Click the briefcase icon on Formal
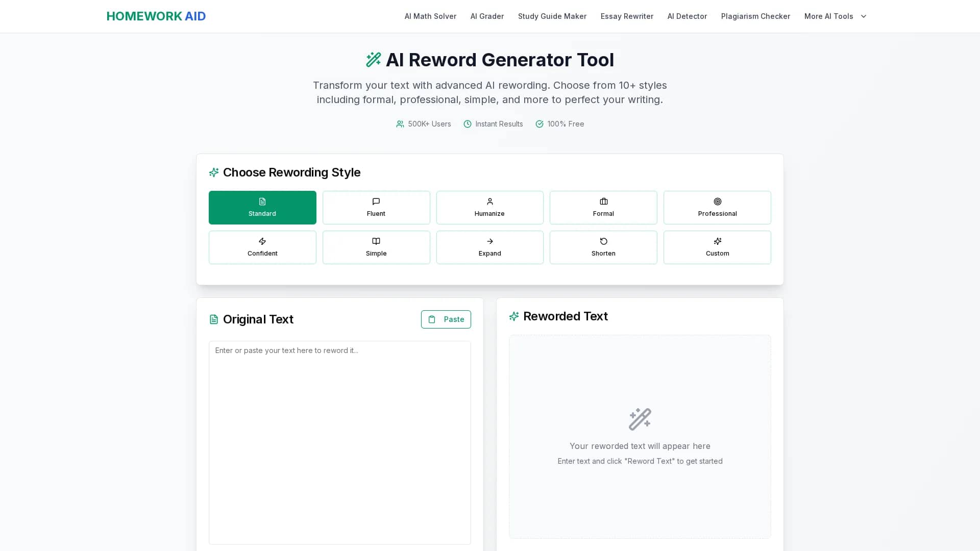980x551 pixels. (x=604, y=202)
